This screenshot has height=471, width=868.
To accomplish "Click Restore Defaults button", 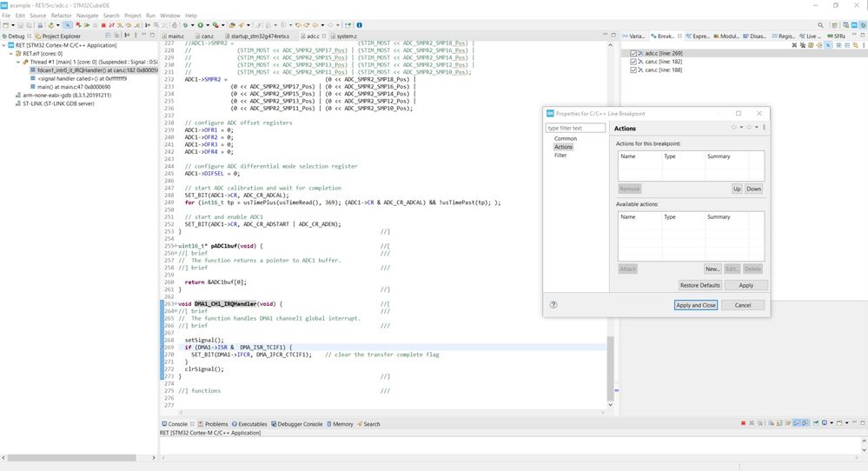I will pyautogui.click(x=699, y=285).
